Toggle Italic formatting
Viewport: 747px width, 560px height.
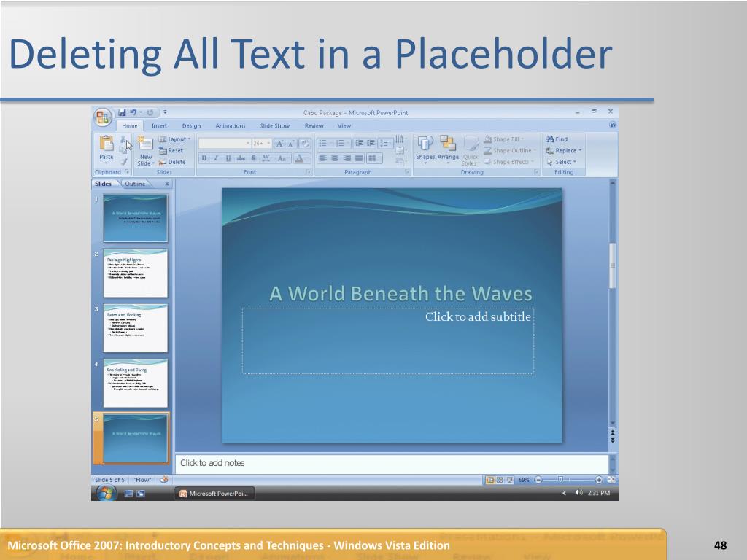(216, 158)
